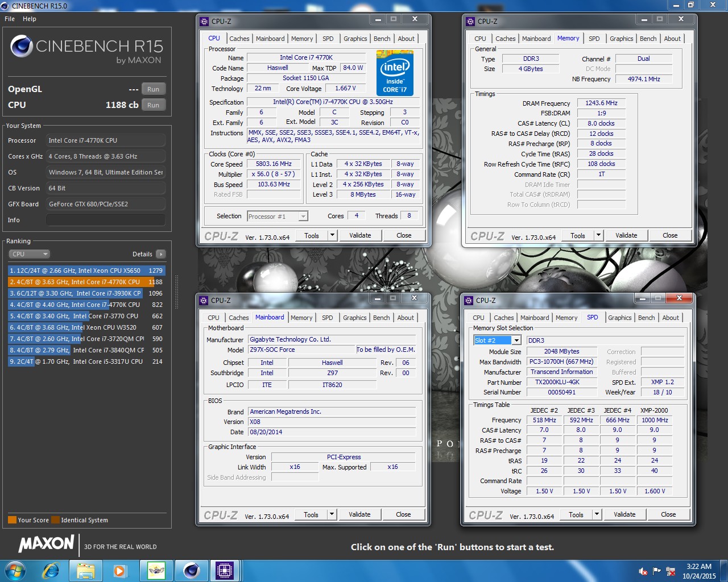Viewport: 728px width, 582px height.
Task: Click the part number TX2000KLU-4GK
Action: pyautogui.click(x=561, y=382)
